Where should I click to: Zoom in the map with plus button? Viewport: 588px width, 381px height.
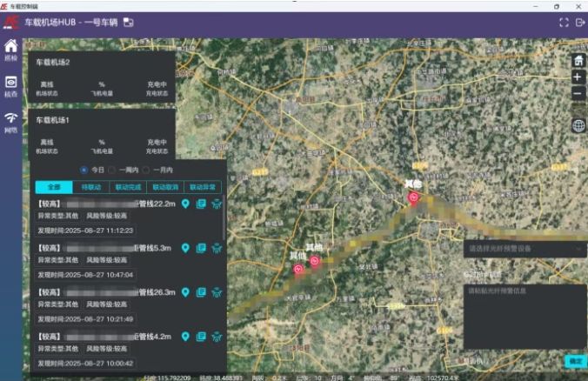pos(578,77)
